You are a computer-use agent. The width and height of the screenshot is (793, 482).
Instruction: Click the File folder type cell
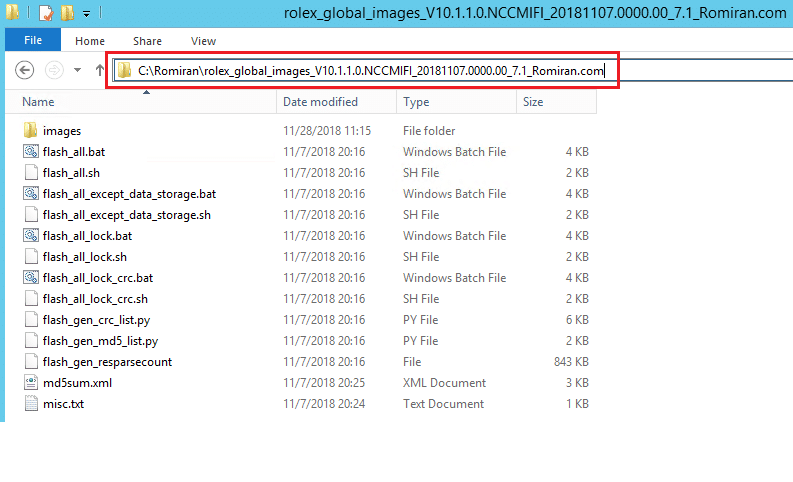coord(429,131)
